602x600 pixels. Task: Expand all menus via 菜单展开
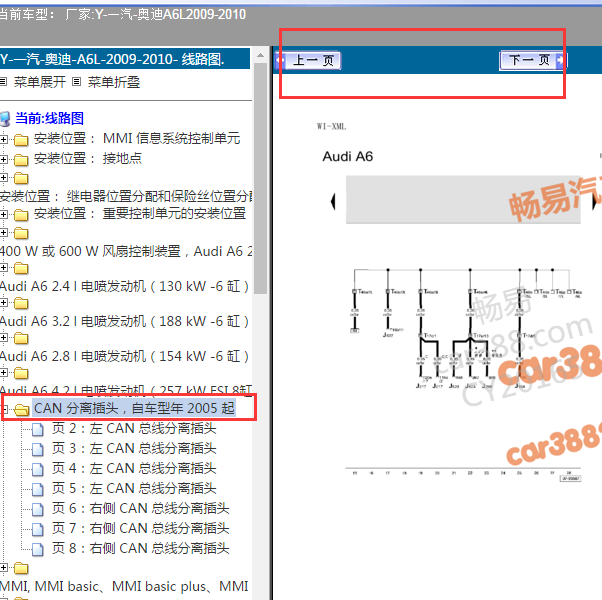(x=40, y=82)
